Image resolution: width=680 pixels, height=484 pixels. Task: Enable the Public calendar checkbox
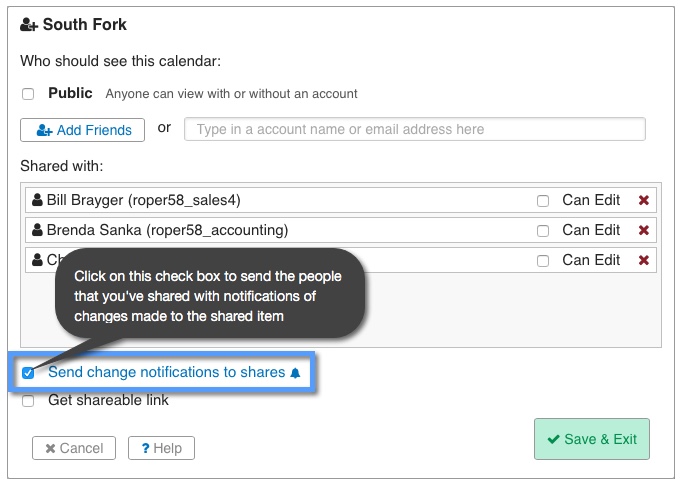point(28,94)
